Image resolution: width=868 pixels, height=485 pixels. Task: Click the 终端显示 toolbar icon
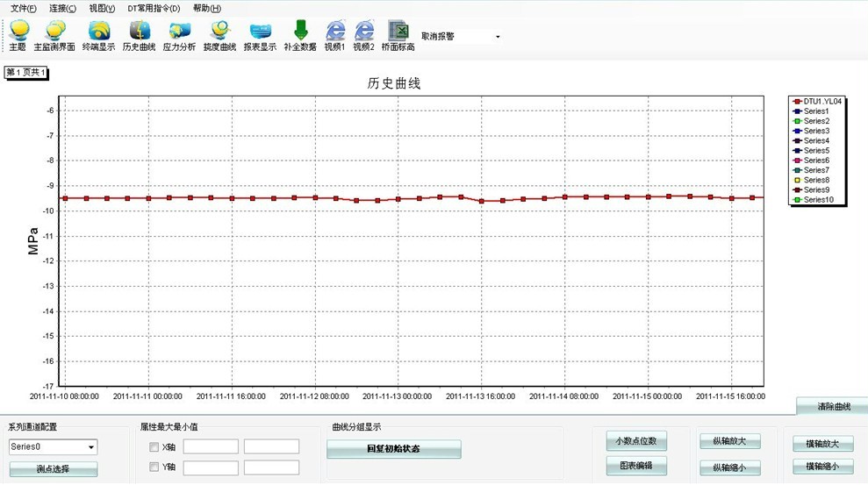[98, 35]
